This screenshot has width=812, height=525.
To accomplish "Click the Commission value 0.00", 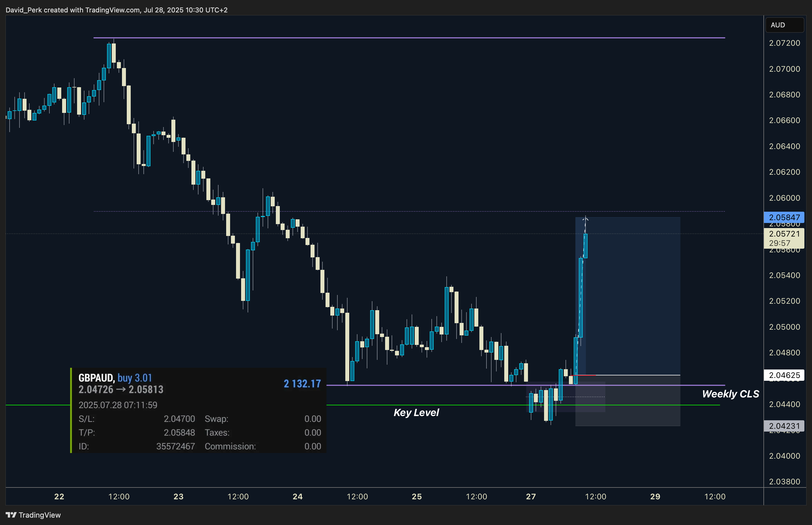I will (x=313, y=447).
